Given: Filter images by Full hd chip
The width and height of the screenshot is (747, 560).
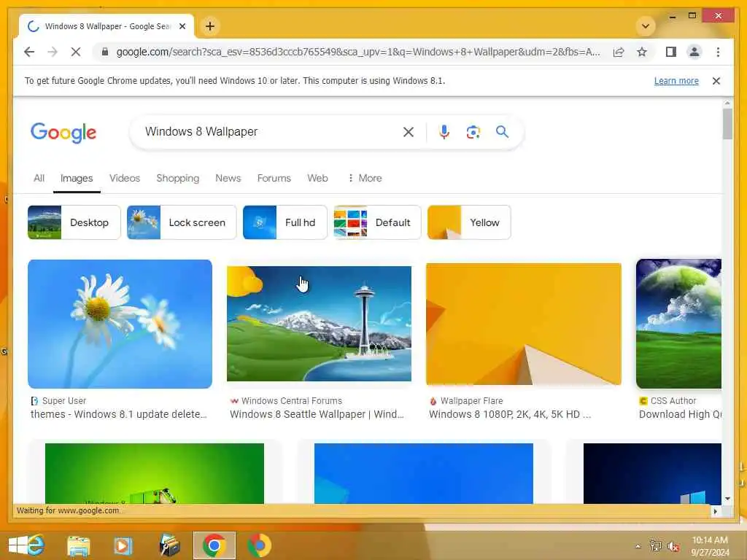Looking at the screenshot, I should tap(285, 222).
